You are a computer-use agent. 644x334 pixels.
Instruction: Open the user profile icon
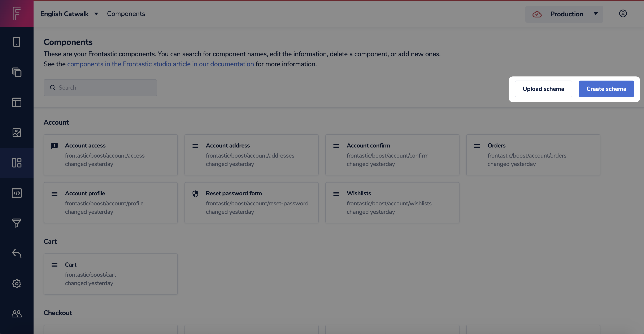(623, 13)
